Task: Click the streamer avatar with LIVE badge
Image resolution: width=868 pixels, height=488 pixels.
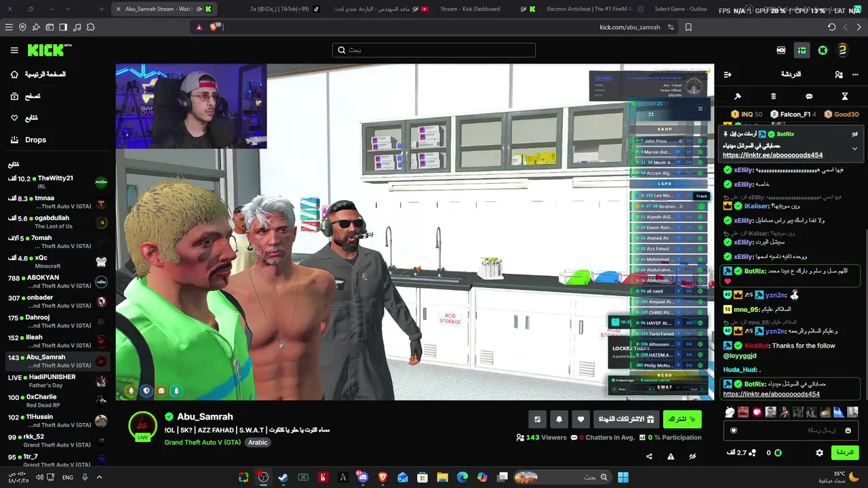Action: (143, 427)
